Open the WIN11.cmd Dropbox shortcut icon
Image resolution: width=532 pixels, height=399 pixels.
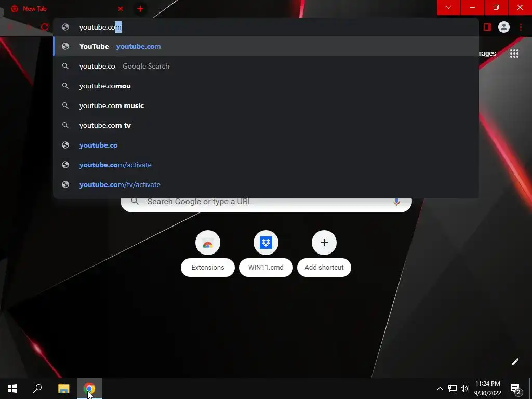click(266, 243)
